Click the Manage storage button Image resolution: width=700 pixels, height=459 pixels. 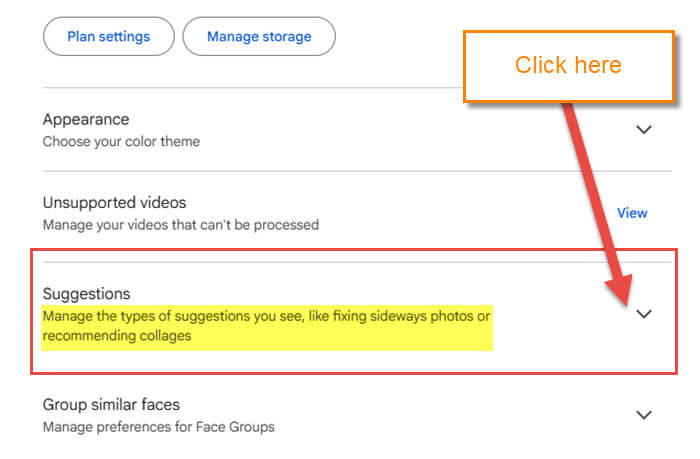pos(259,37)
